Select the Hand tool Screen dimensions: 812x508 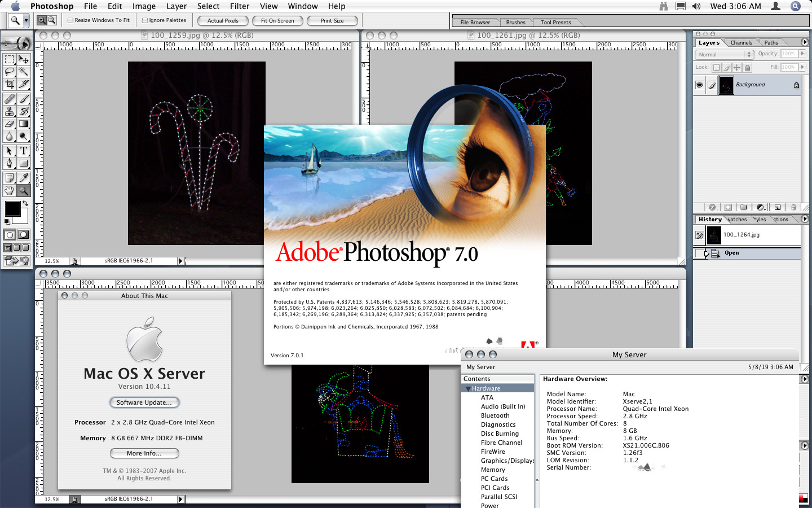click(10, 191)
